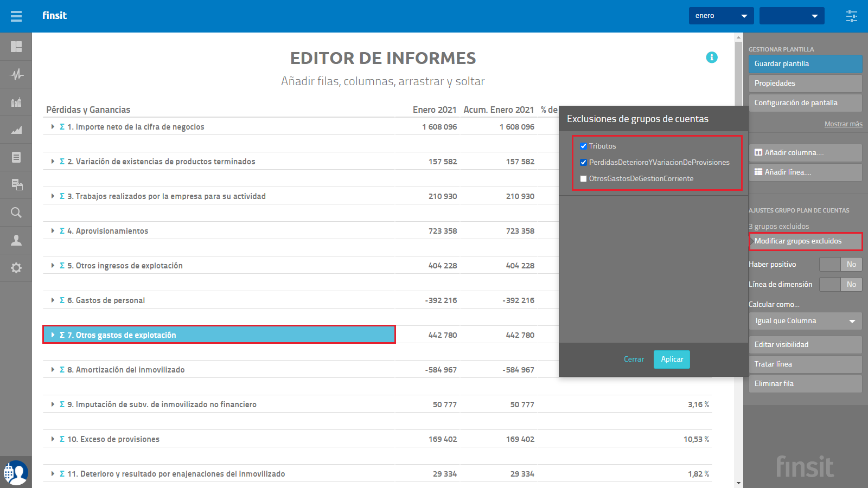
Task: Open Propiedades in the template panel
Action: [x=805, y=84]
